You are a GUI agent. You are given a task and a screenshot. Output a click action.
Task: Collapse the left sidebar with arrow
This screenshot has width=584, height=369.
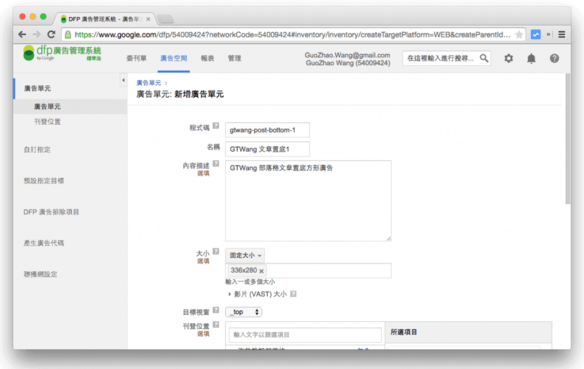point(123,80)
